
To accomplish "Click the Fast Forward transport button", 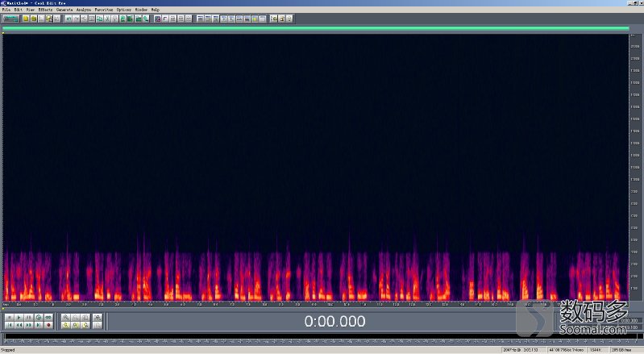I will pos(29,325).
